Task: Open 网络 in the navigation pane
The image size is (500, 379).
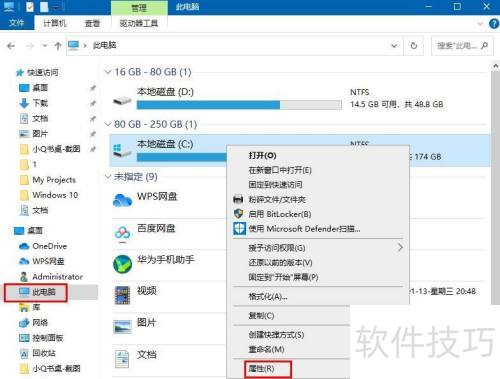Action: (x=40, y=323)
